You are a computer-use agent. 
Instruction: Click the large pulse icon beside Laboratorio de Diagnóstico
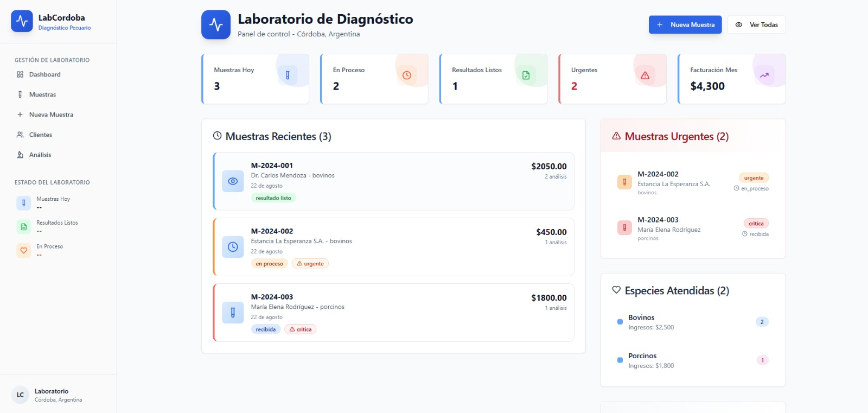tap(216, 25)
